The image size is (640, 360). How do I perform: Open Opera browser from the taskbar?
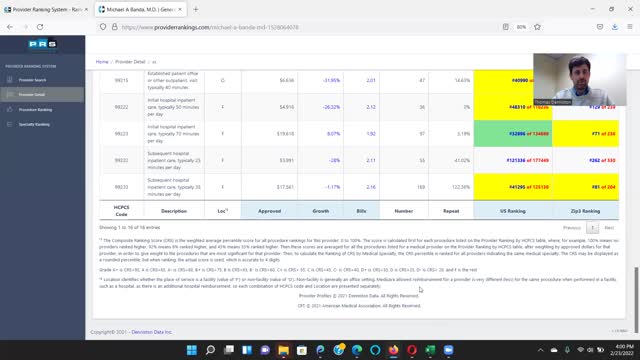[412, 350]
